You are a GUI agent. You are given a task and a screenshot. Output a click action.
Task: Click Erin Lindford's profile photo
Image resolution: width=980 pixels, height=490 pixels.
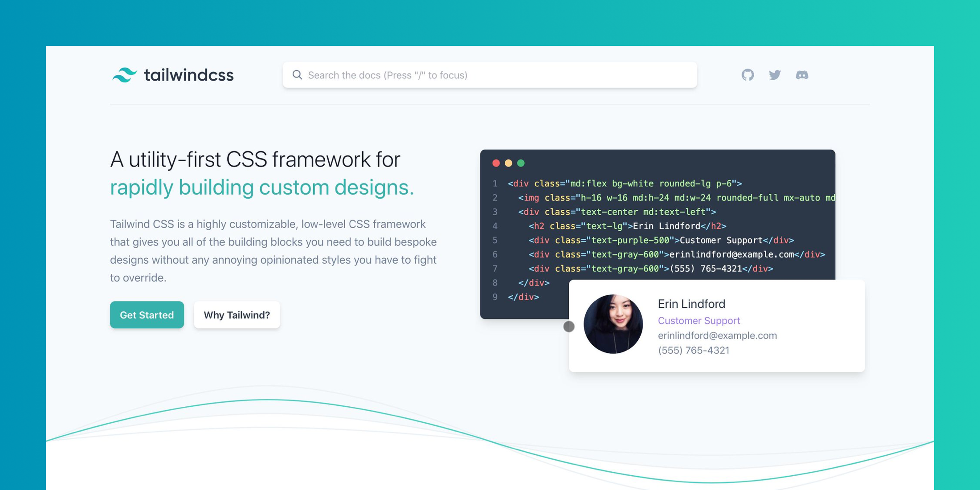coord(615,325)
